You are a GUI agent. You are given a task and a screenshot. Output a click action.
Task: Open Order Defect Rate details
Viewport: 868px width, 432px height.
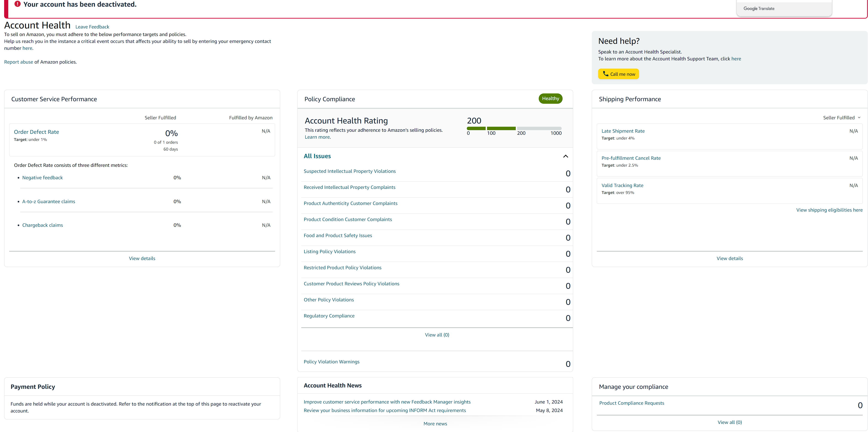36,132
